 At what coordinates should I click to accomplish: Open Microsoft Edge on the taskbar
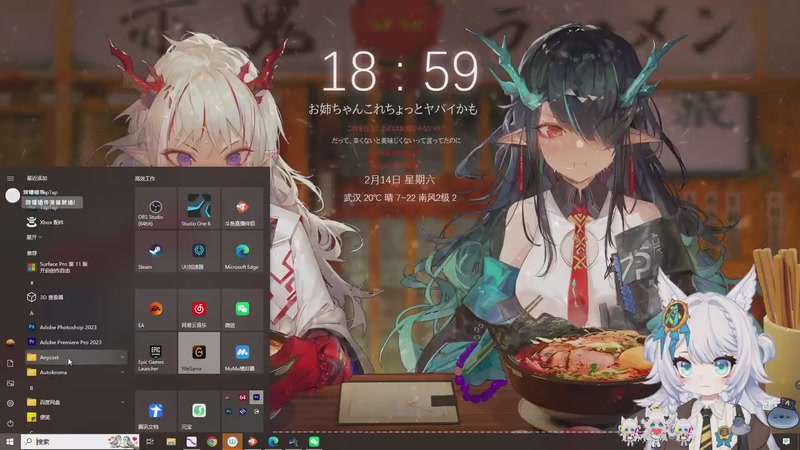coord(273,441)
